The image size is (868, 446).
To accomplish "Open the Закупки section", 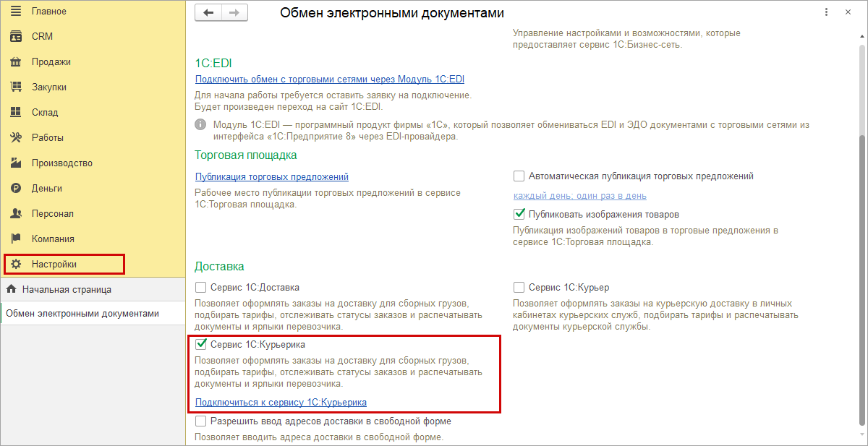I will coord(93,87).
